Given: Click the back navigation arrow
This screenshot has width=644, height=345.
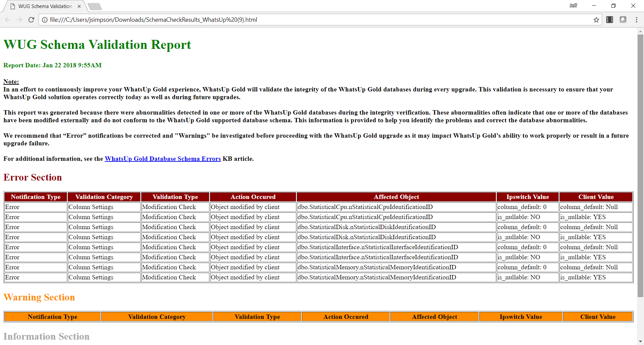Looking at the screenshot, I should tap(7, 20).
